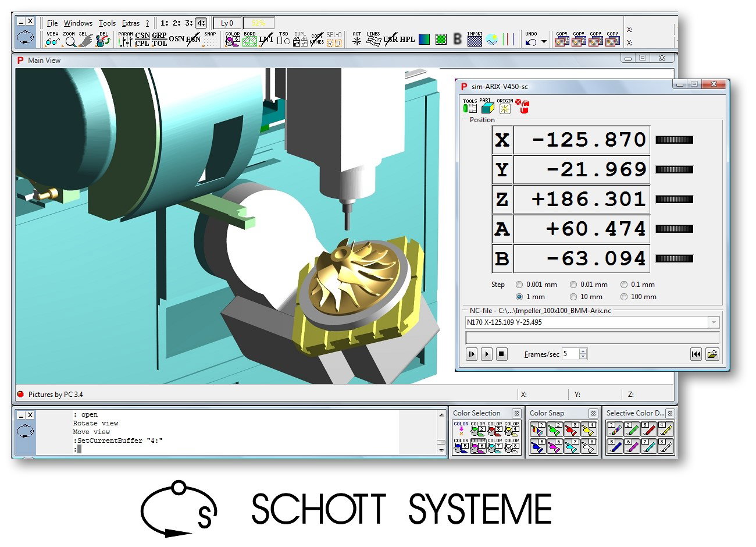Open the Extras menu
The height and width of the screenshot is (547, 756).
click(131, 23)
